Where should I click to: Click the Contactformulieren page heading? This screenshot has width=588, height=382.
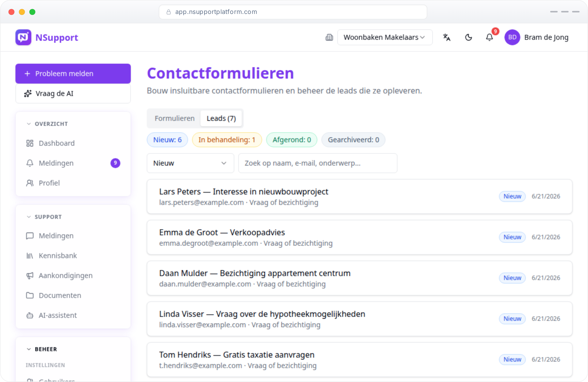(221, 73)
